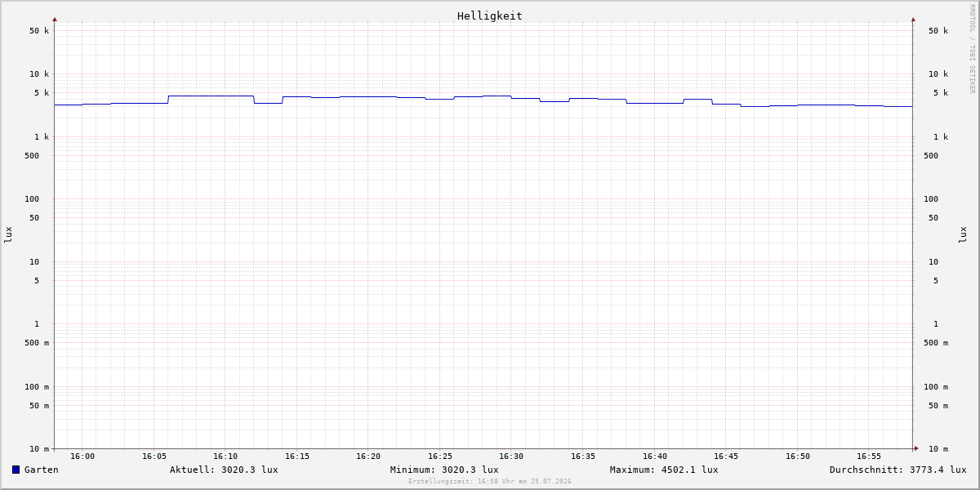Click the Minimum: 3020.3 lux readout

tap(444, 470)
